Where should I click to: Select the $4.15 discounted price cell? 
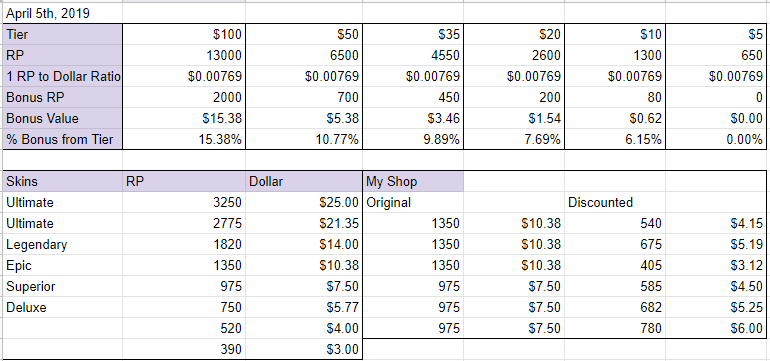pyautogui.click(x=716, y=223)
